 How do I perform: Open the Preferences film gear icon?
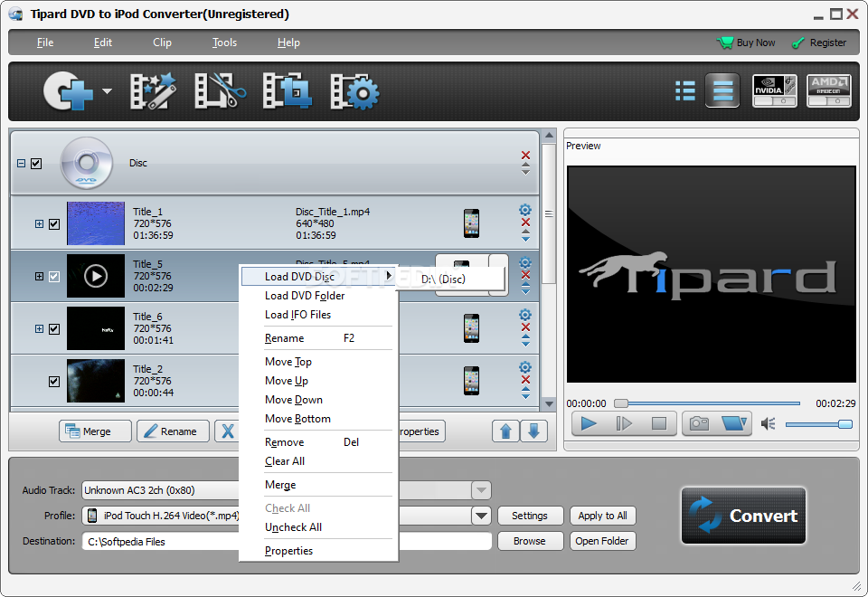pos(354,91)
